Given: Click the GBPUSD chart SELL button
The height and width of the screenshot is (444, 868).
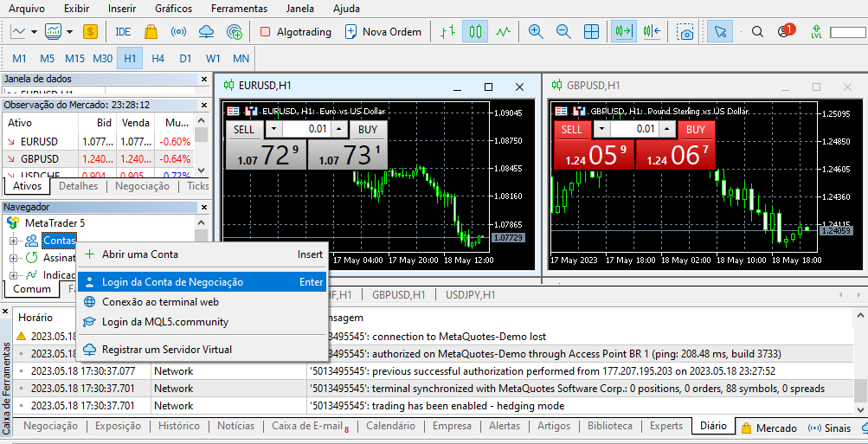Looking at the screenshot, I should [572, 130].
